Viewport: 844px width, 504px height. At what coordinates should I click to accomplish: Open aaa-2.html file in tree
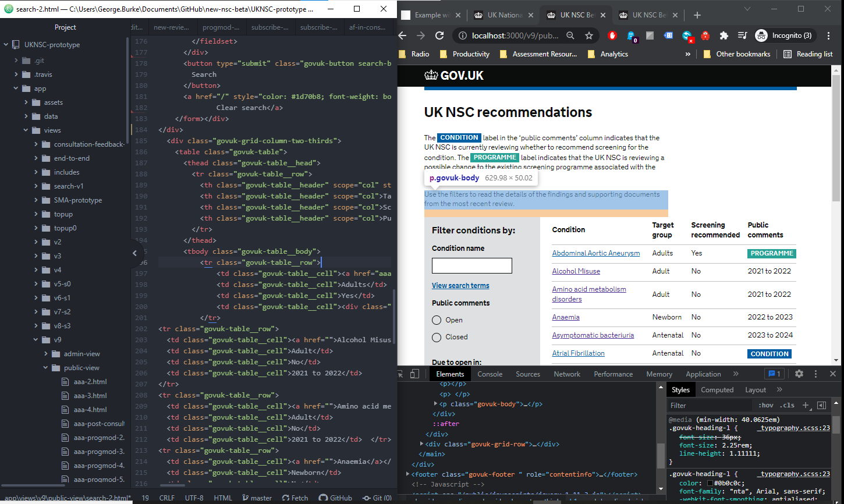tap(90, 382)
